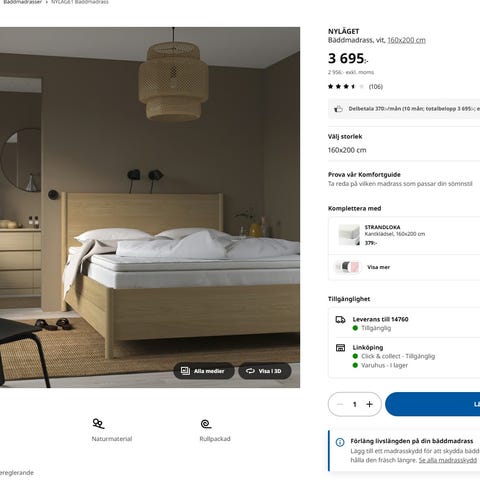
Task: Open the STRANDLOKA product thumbnail
Action: tap(349, 235)
